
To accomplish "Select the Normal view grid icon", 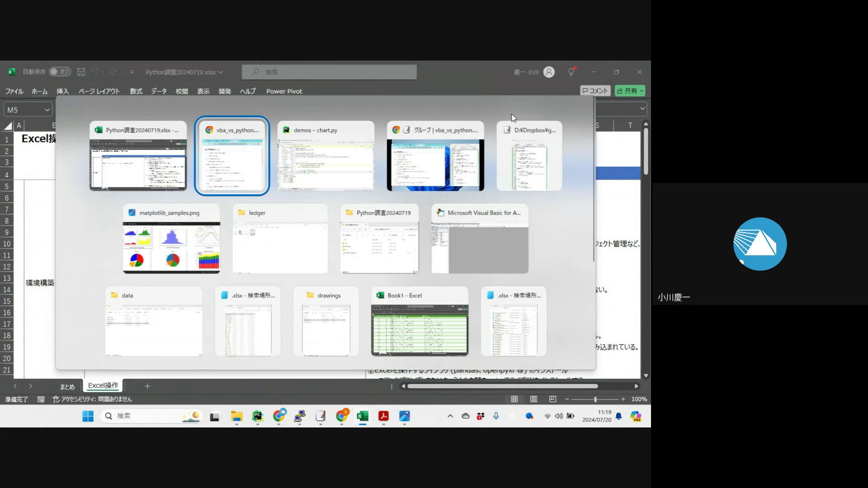I will tap(514, 399).
